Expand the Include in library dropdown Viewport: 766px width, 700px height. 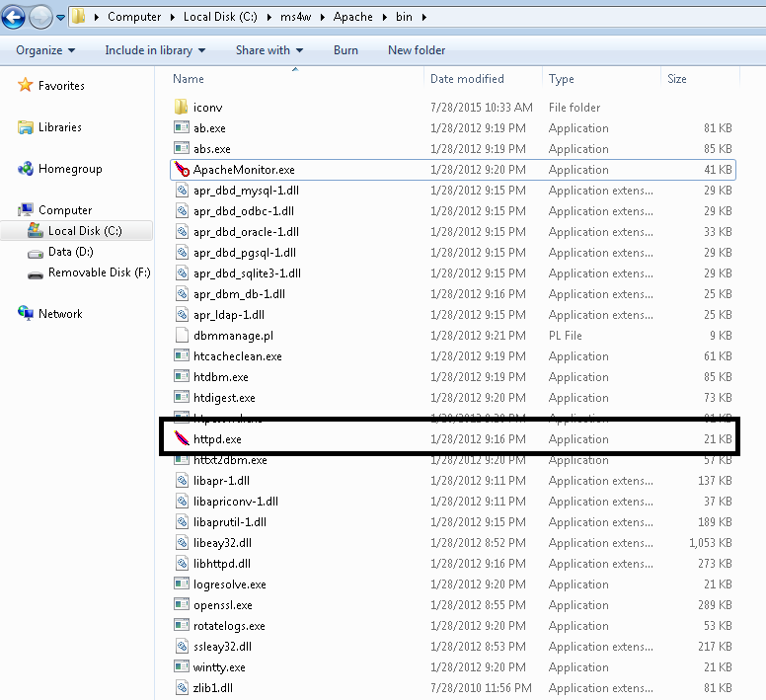tap(155, 50)
